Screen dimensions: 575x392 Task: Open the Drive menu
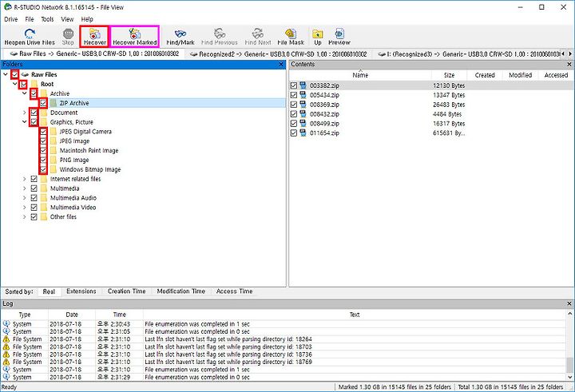pyautogui.click(x=11, y=19)
